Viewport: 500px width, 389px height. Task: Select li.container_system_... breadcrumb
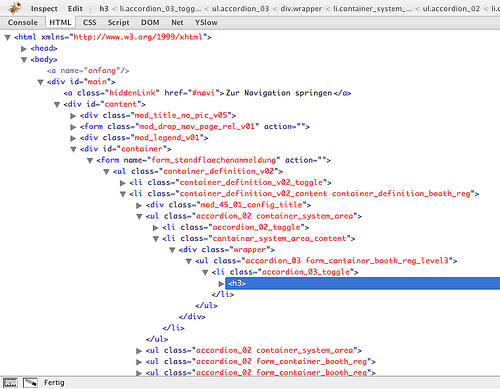pos(372,9)
